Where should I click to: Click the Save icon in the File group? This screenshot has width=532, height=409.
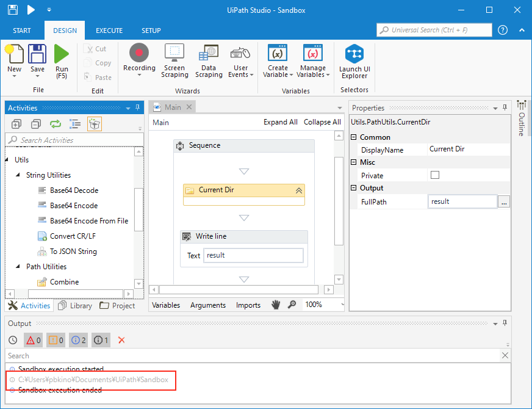(38, 55)
